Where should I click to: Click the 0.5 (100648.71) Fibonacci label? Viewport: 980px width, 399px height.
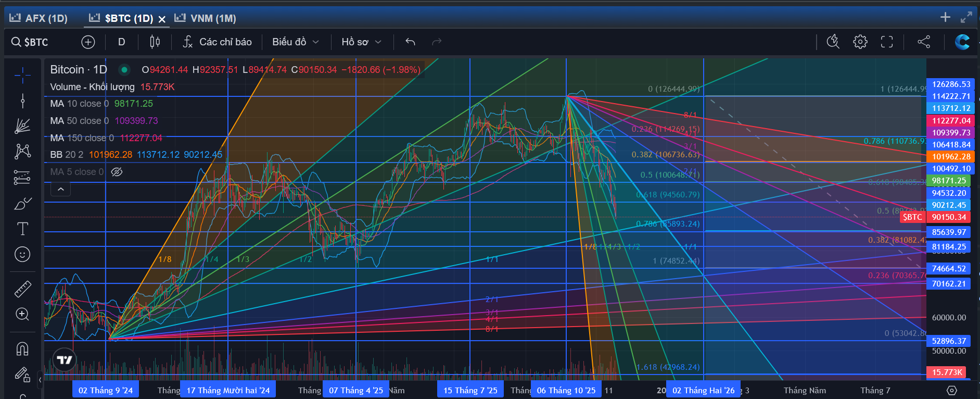pos(670,175)
